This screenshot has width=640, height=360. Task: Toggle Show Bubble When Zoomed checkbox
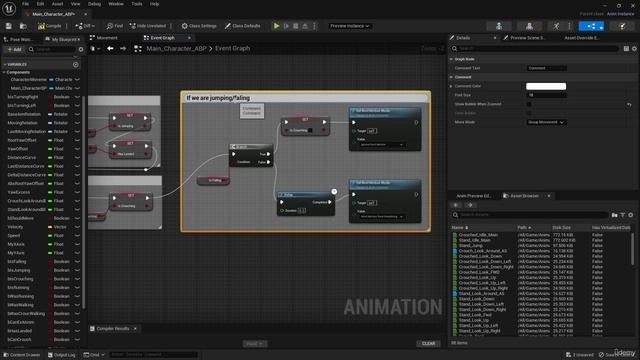(529, 104)
